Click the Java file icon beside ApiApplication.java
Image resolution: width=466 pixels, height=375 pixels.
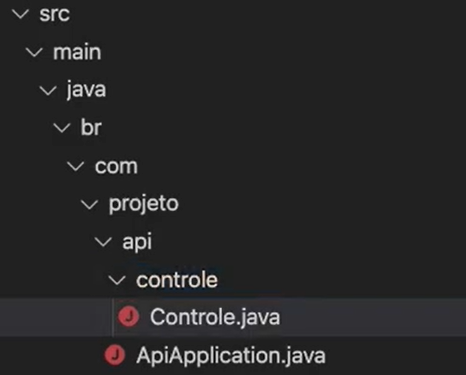(x=115, y=355)
